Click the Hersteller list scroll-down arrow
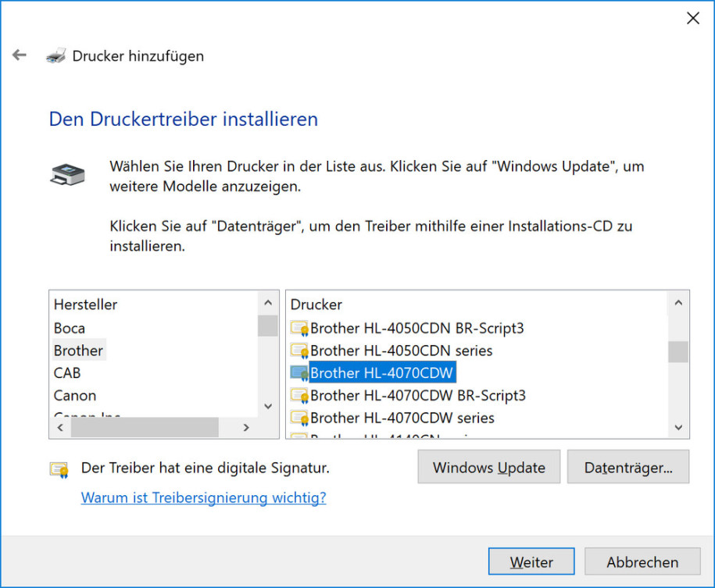 [x=268, y=406]
